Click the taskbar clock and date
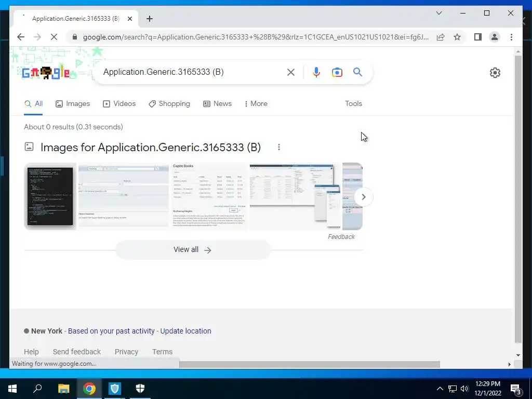 point(487,389)
